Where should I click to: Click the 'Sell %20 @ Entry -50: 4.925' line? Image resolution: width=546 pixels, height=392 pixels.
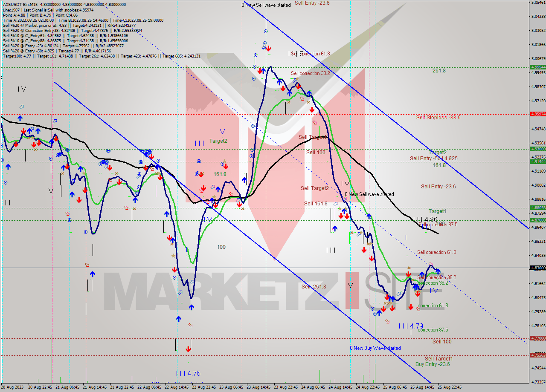pos(57,51)
